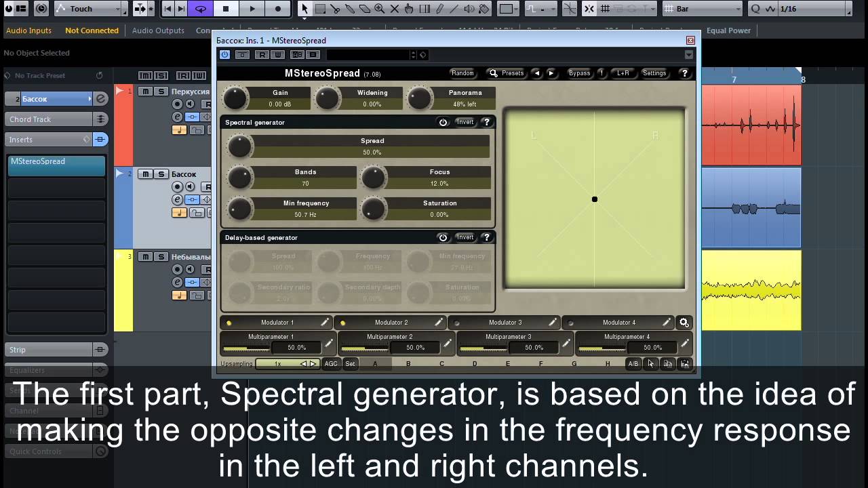Open the Bar grid type dropdown

click(702, 9)
